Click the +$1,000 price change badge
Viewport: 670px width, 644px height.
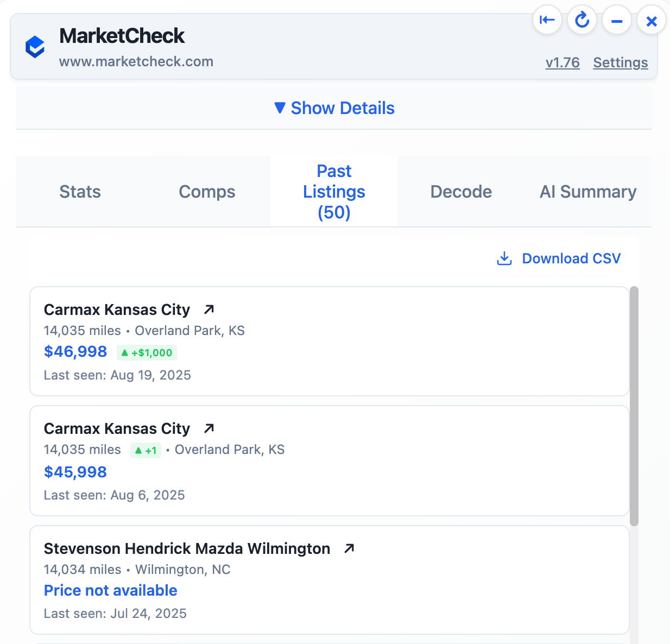147,353
